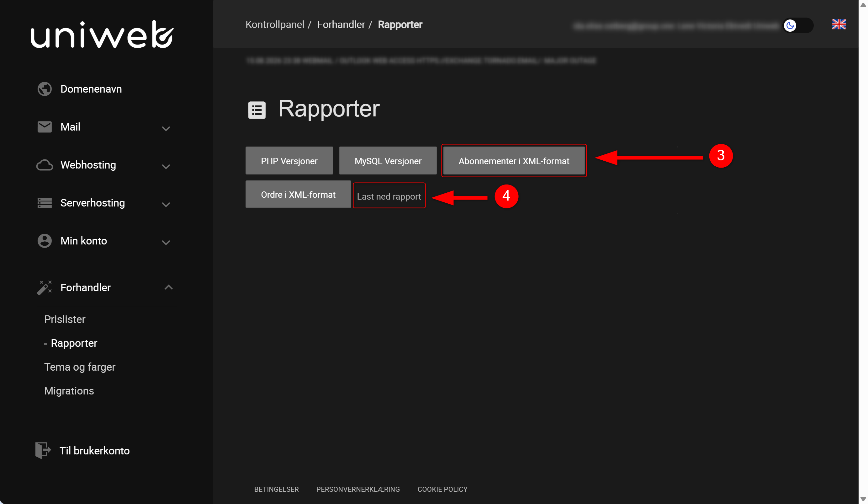Click the Mail envelope icon

pos(45,127)
